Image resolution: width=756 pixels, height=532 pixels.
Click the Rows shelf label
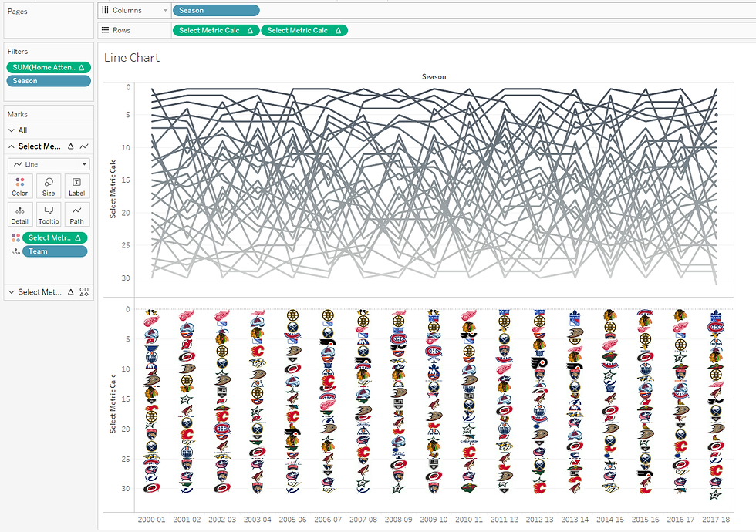122,30
